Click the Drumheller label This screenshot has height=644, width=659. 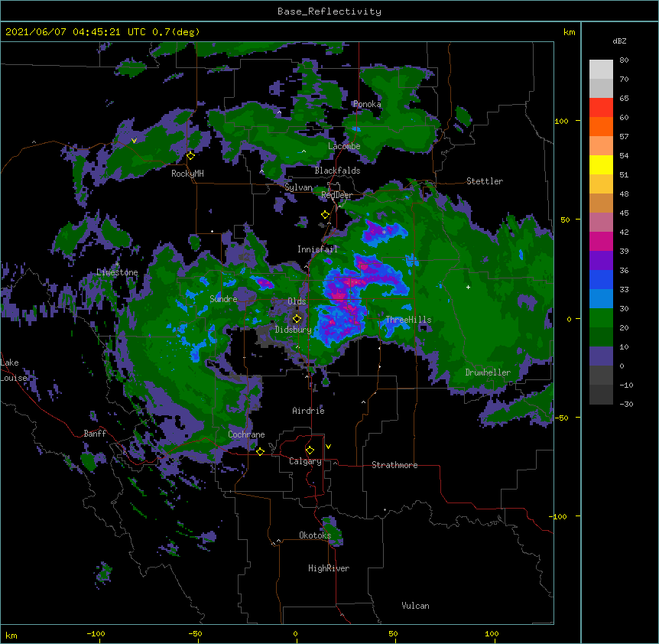[x=488, y=372]
